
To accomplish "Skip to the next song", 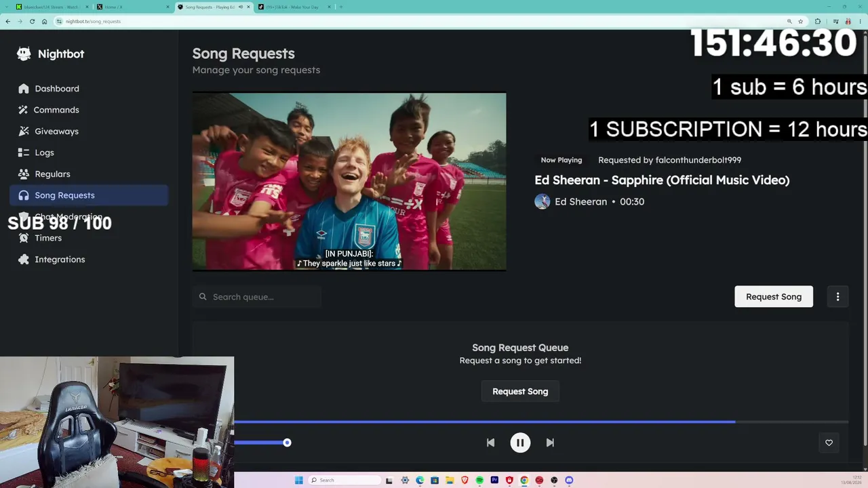I will [550, 443].
